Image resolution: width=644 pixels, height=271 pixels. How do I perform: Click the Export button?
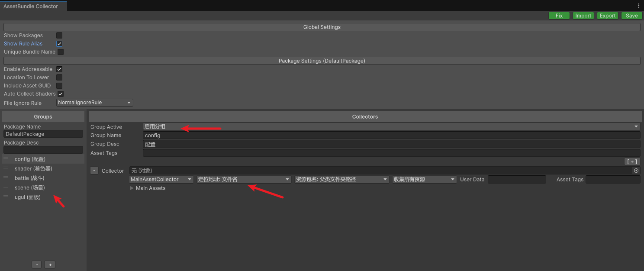(607, 16)
